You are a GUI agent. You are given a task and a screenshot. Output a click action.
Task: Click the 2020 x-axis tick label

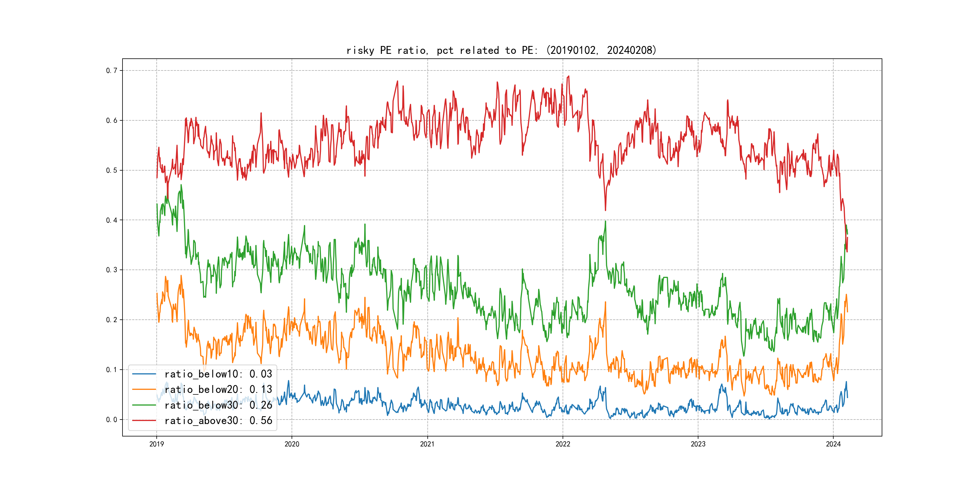(292, 444)
